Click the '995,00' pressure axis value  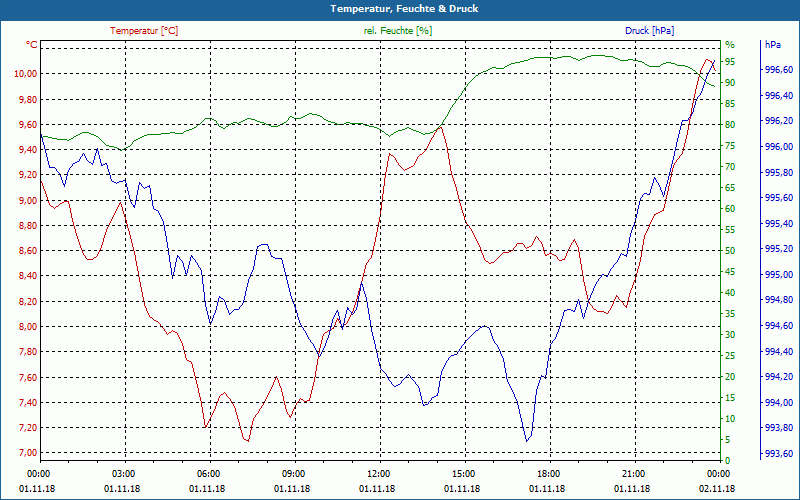[x=780, y=274]
